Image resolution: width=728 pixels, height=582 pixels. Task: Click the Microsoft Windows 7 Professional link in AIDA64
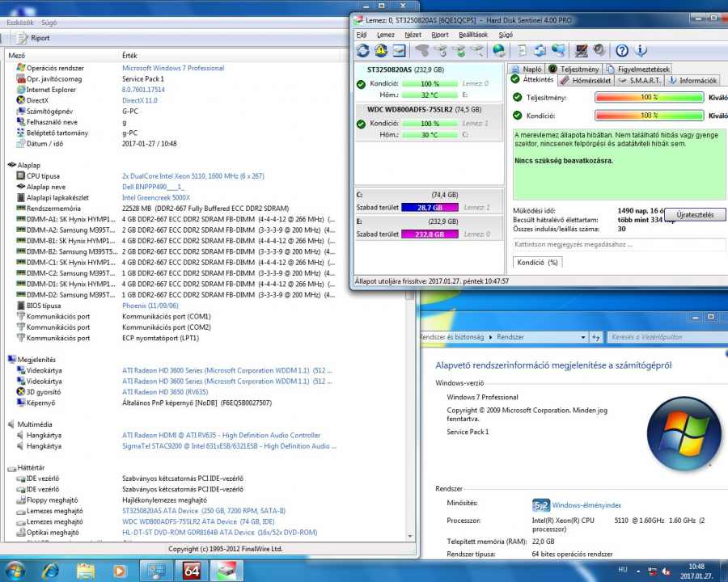pyautogui.click(x=173, y=68)
